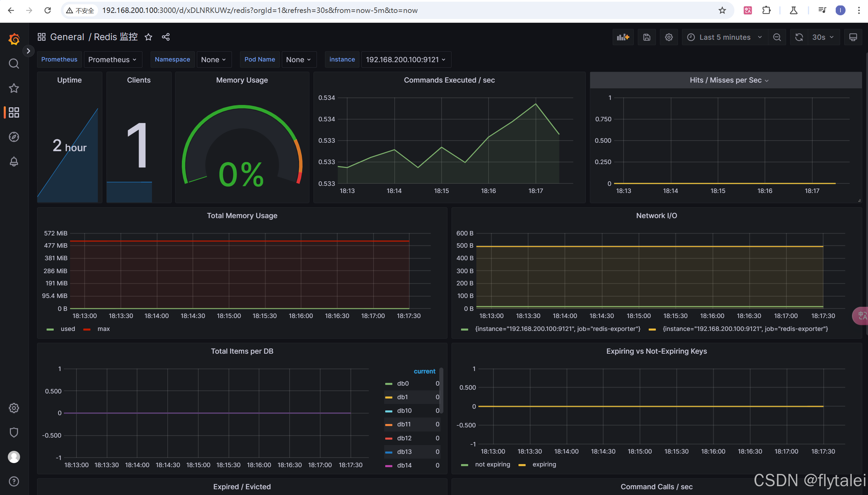Open dashboard settings gear icon
Image resolution: width=868 pixels, height=495 pixels.
[x=669, y=37]
